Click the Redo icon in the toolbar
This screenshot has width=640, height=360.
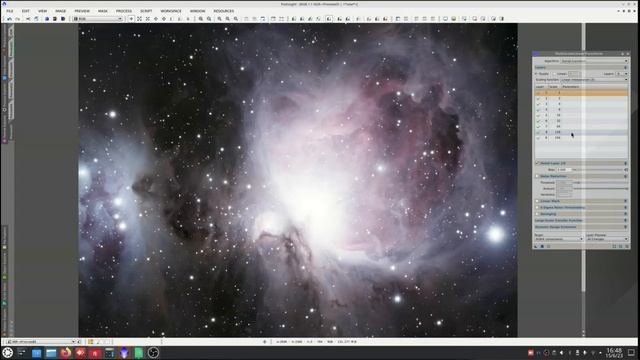point(18,19)
